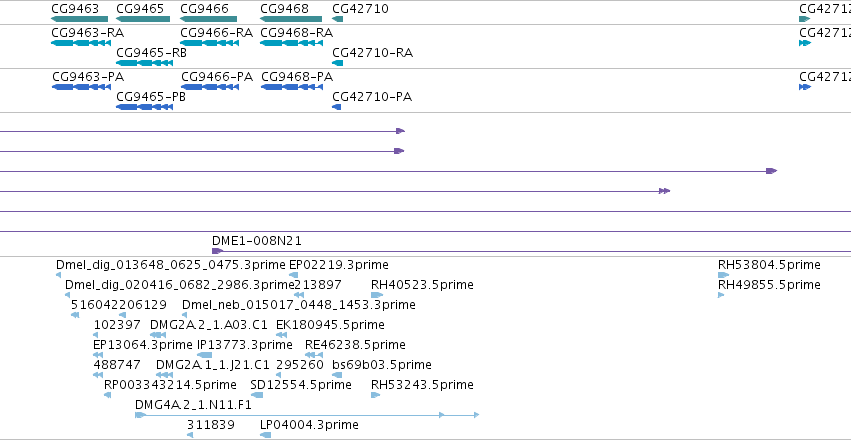This screenshot has height=440, width=851.
Task: Click the Dmel_dig_020416_0682_2986.3prime label
Action: 179,285
